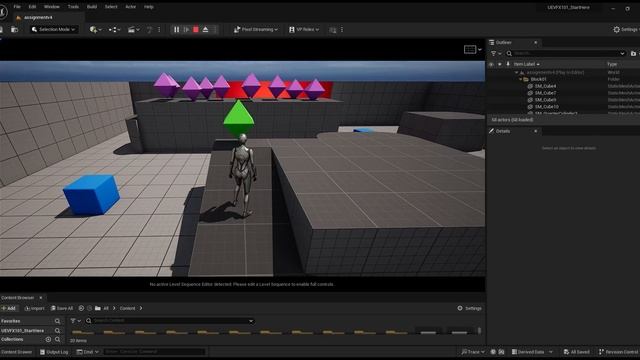Screen dimensions: 640x360
Task: Select the Content Browser panel tab
Action: click(18, 298)
